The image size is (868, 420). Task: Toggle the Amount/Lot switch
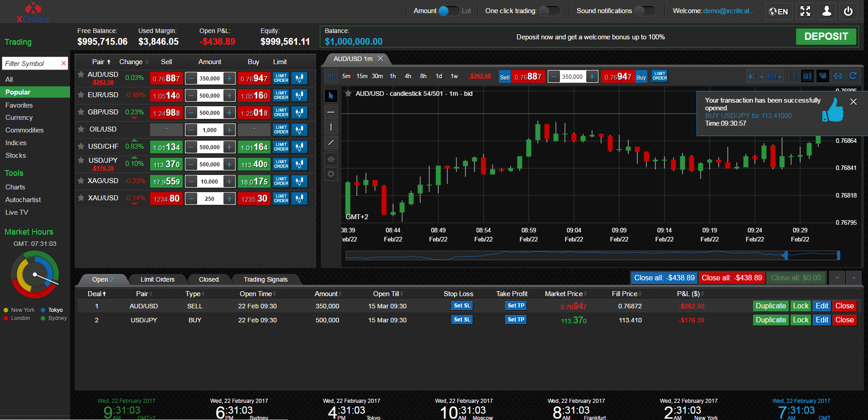(x=448, y=11)
